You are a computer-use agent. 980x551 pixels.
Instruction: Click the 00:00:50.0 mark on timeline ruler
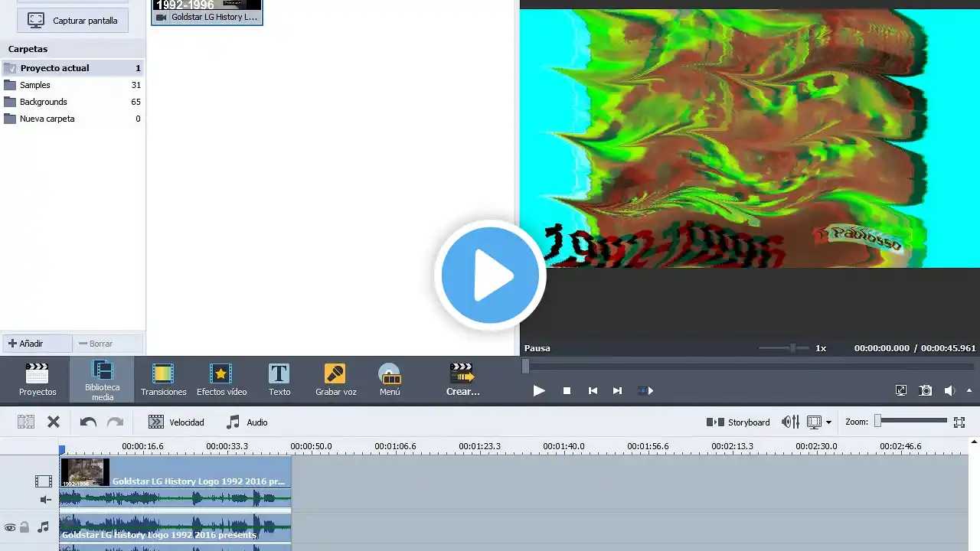(311, 446)
